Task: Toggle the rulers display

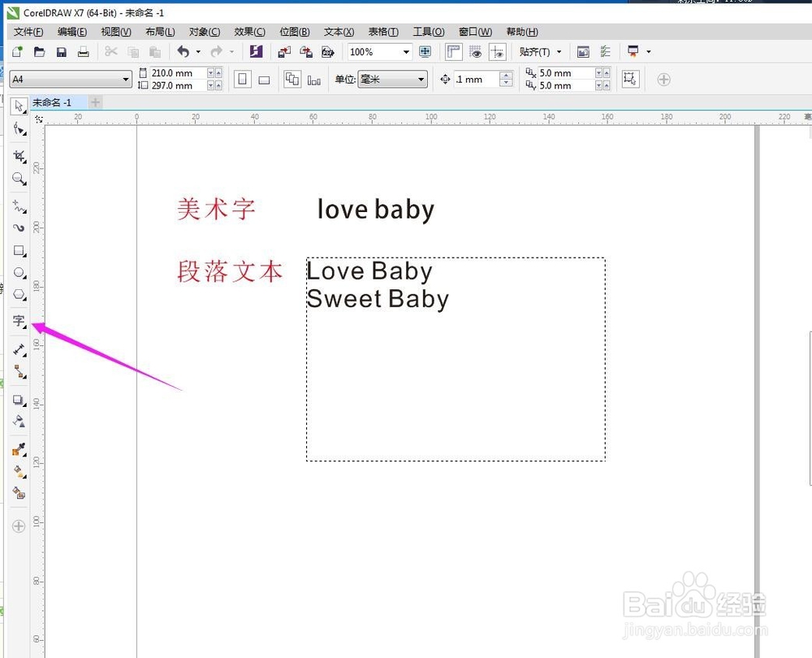Action: pyautogui.click(x=454, y=51)
